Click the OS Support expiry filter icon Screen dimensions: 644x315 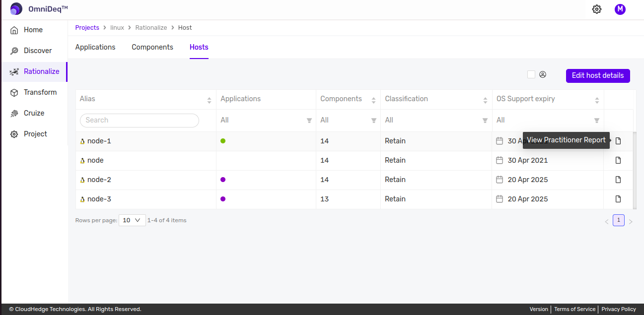(x=597, y=120)
